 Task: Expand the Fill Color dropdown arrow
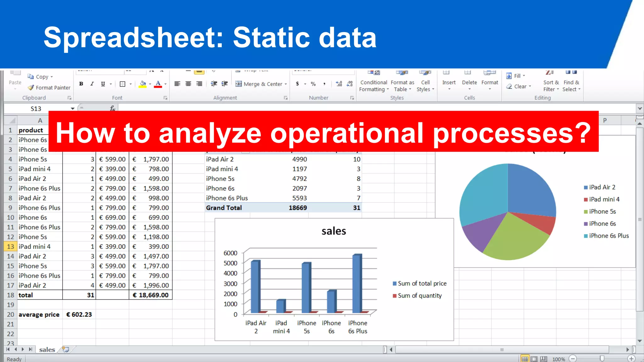coord(150,84)
